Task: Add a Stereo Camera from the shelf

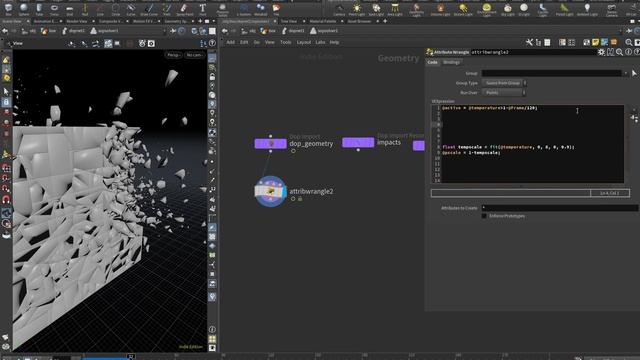Action: click(611, 9)
